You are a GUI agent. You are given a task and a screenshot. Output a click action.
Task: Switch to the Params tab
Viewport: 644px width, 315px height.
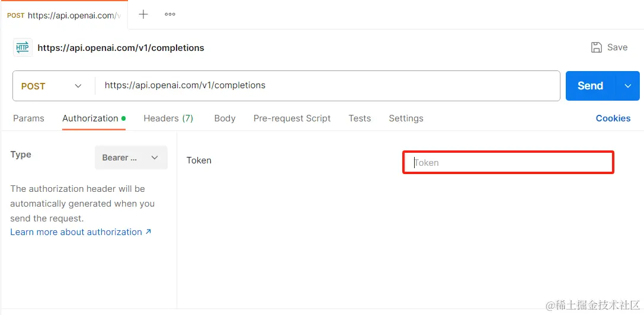29,118
